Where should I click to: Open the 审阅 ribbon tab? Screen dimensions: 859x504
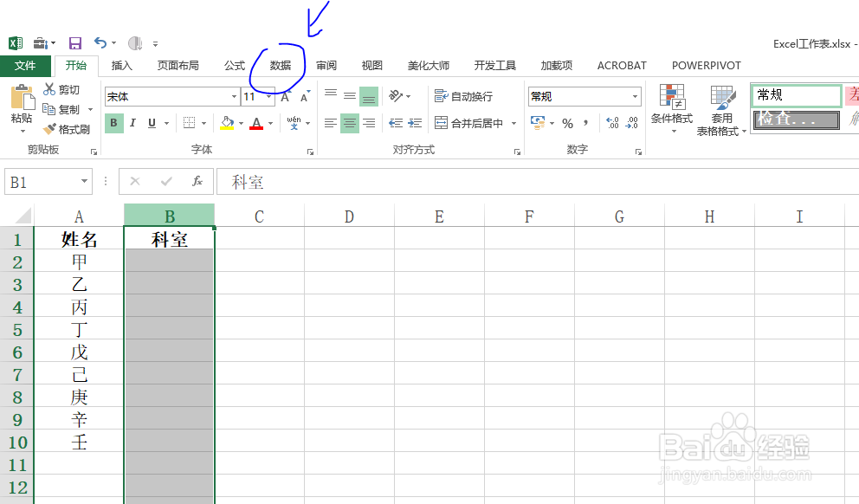coord(326,65)
